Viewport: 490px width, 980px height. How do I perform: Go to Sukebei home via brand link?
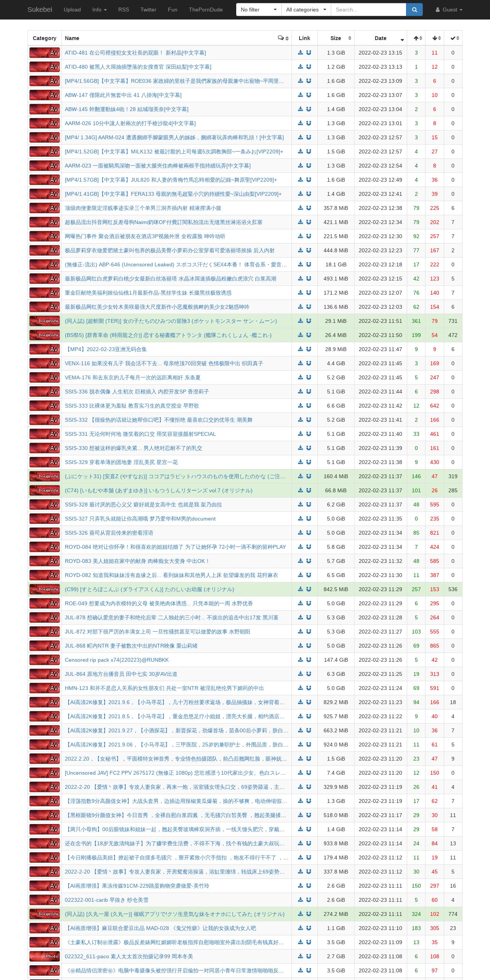[x=40, y=10]
